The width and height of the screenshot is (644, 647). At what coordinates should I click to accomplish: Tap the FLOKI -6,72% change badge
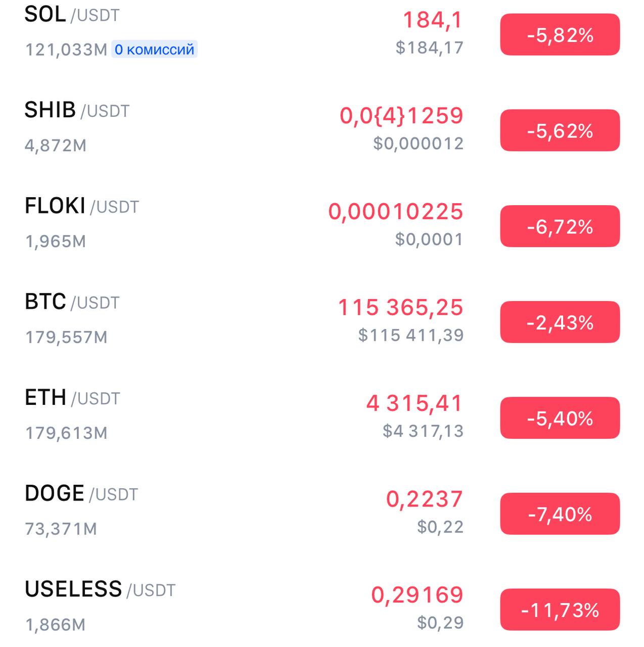[x=560, y=226]
